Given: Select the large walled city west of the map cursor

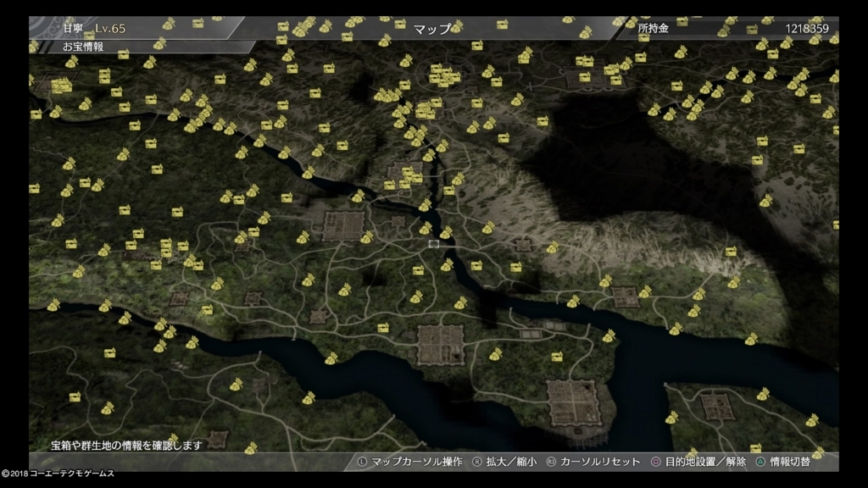Looking at the screenshot, I should point(343,225).
